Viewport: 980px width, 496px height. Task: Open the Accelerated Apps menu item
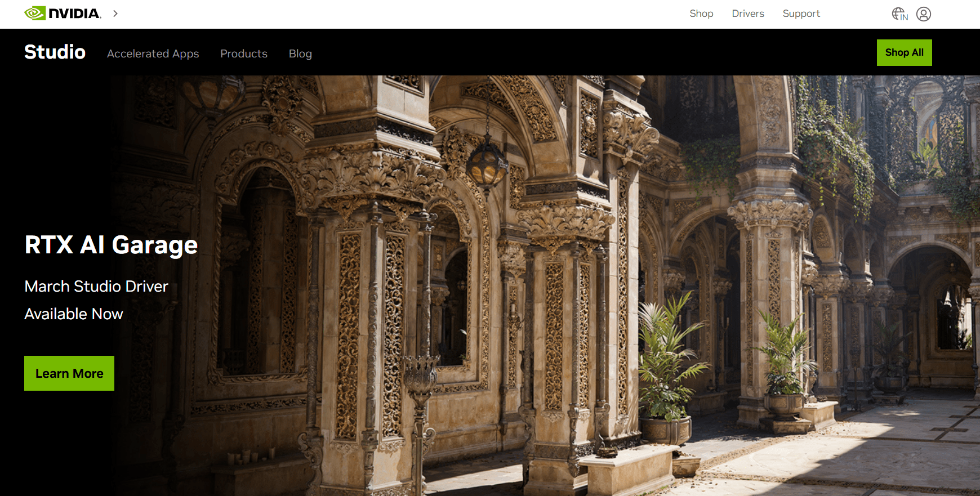click(x=153, y=53)
